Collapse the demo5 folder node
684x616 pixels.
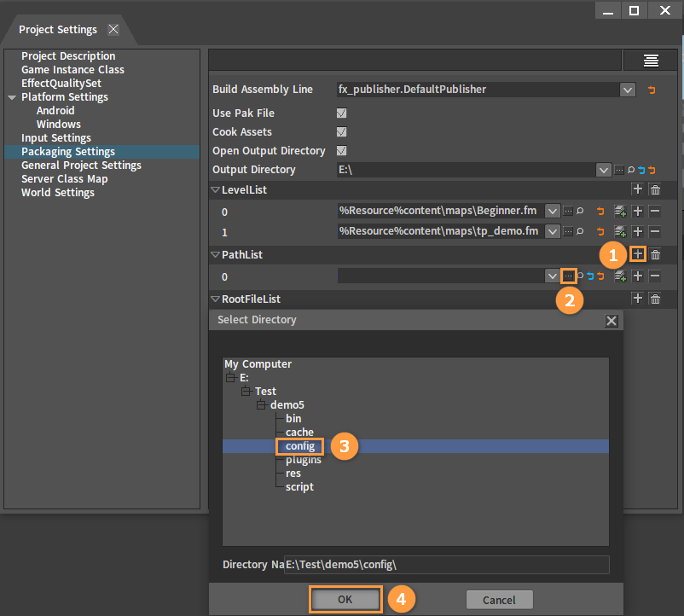coord(261,405)
